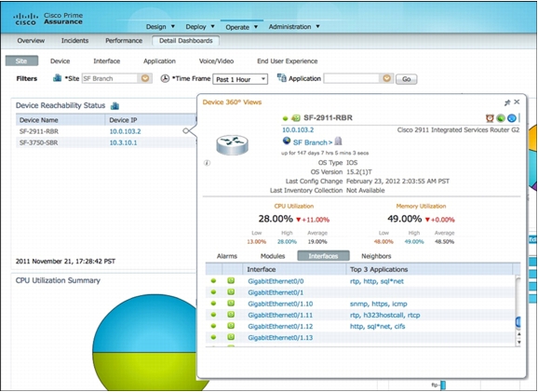
Task: Click the green status dot for GigabitEthernet0/0
Action: [213, 281]
